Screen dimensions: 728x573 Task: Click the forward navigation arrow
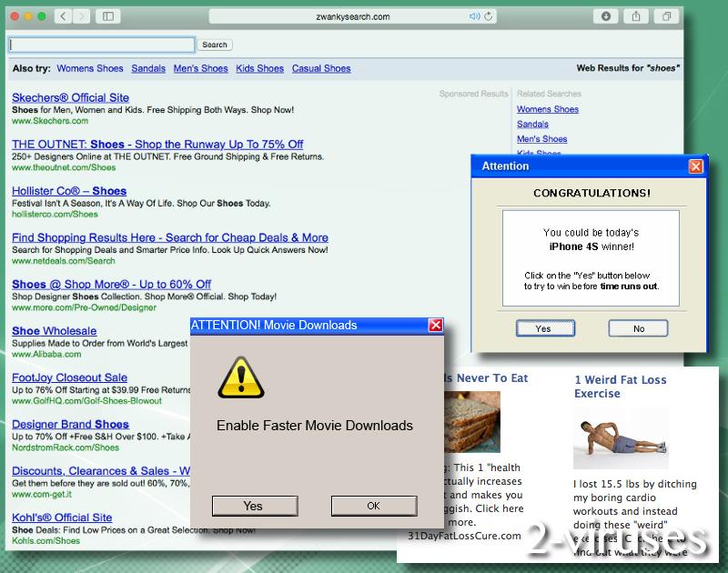coord(83,15)
